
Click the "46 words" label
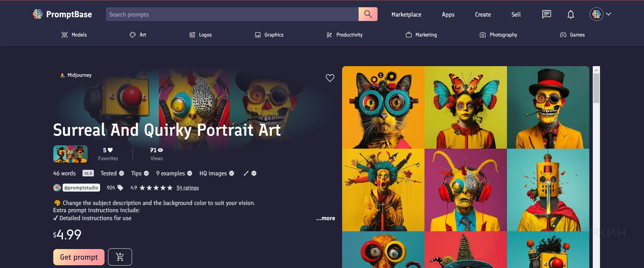click(64, 173)
